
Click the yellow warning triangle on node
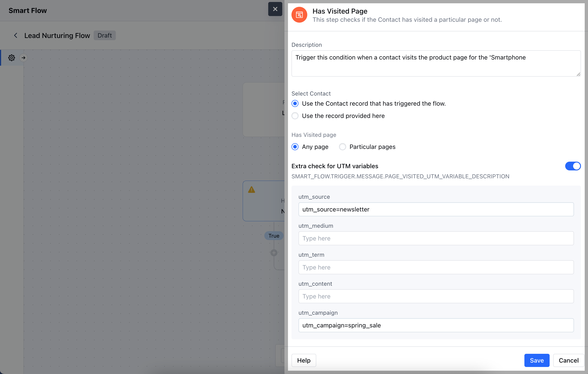coord(251,190)
